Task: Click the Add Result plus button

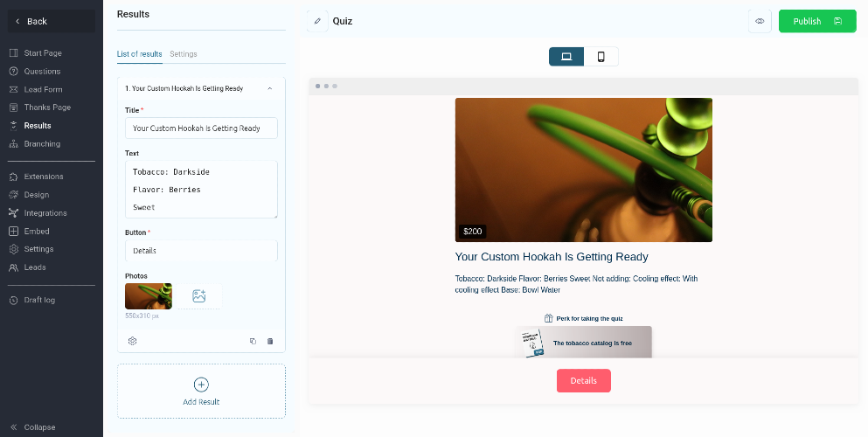Action: tap(201, 385)
